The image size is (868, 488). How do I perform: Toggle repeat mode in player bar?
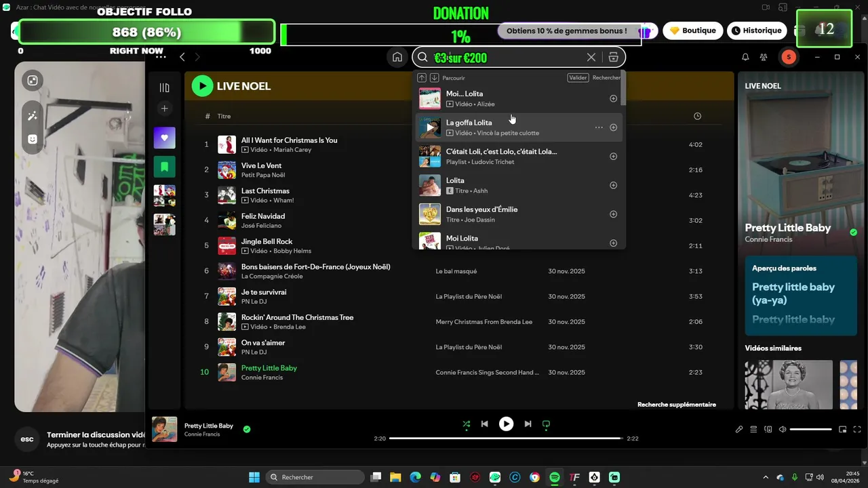click(546, 424)
